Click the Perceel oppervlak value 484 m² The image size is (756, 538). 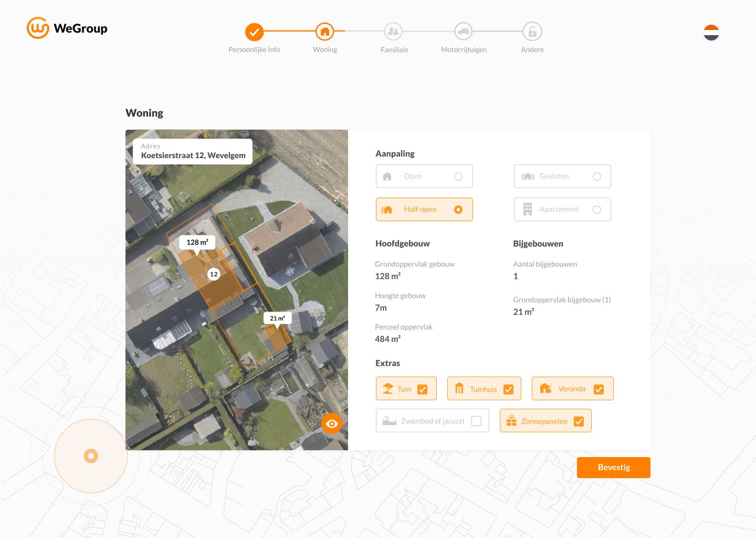tap(387, 339)
